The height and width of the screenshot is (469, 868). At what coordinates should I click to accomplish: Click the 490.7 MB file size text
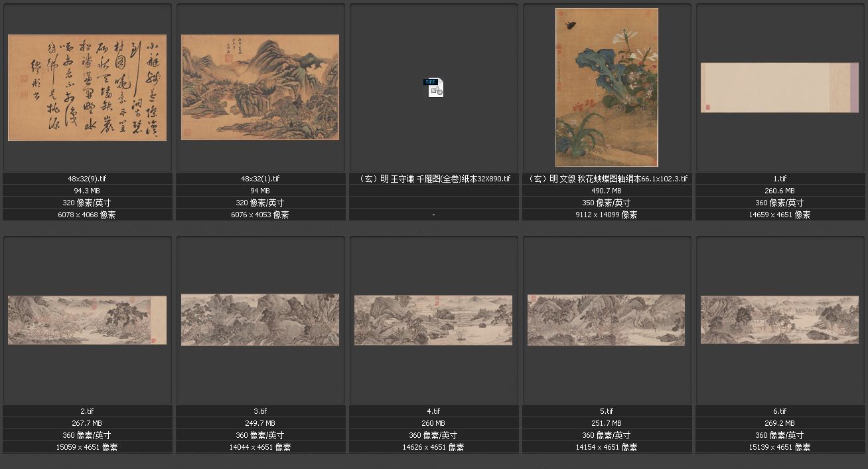point(607,191)
